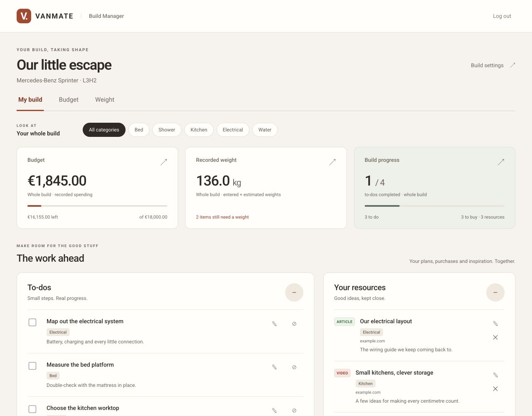The image size is (532, 416).
Task: Click the VIDEO badge on 'Small kitchens'
Action: 342,373
